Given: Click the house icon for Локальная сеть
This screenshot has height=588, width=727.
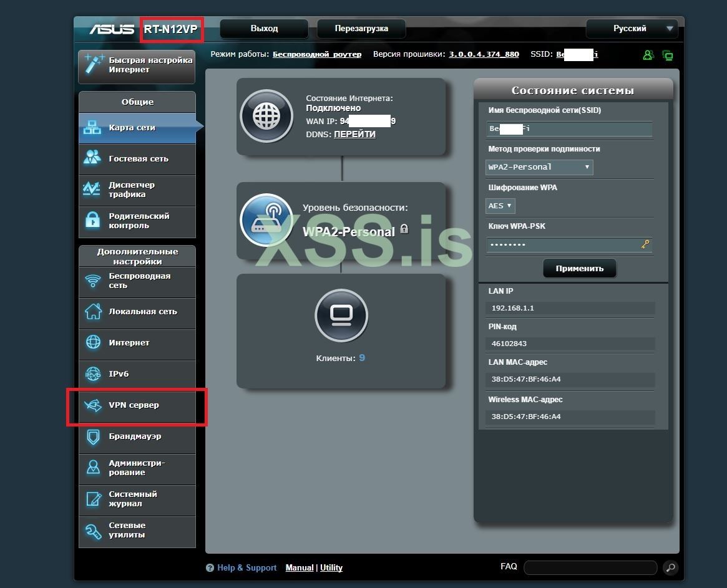Looking at the screenshot, I should [x=93, y=311].
